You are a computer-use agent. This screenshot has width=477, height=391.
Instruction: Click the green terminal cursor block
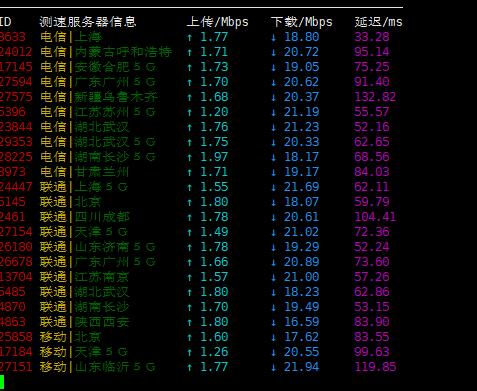coord(2,382)
